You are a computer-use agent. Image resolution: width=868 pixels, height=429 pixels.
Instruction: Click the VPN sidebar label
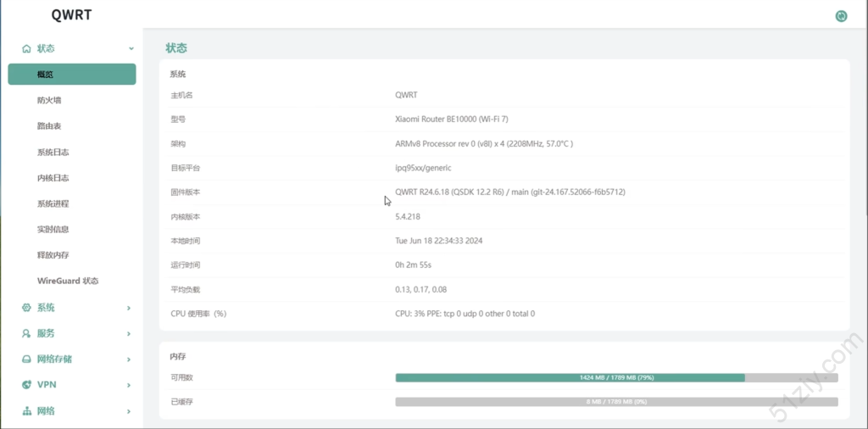pos(47,385)
